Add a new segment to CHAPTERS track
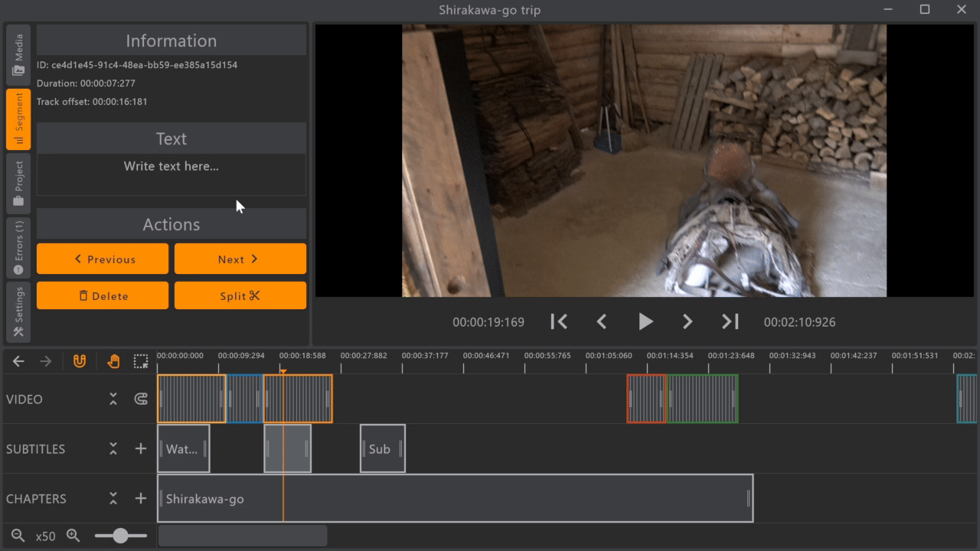Screen dimensions: 980x551 point(141,498)
